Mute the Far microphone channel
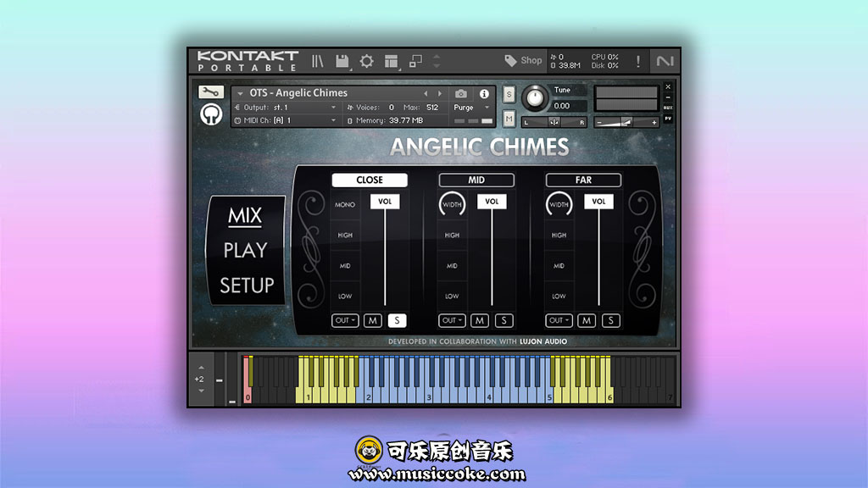Screen dimensions: 868x488 click(587, 320)
